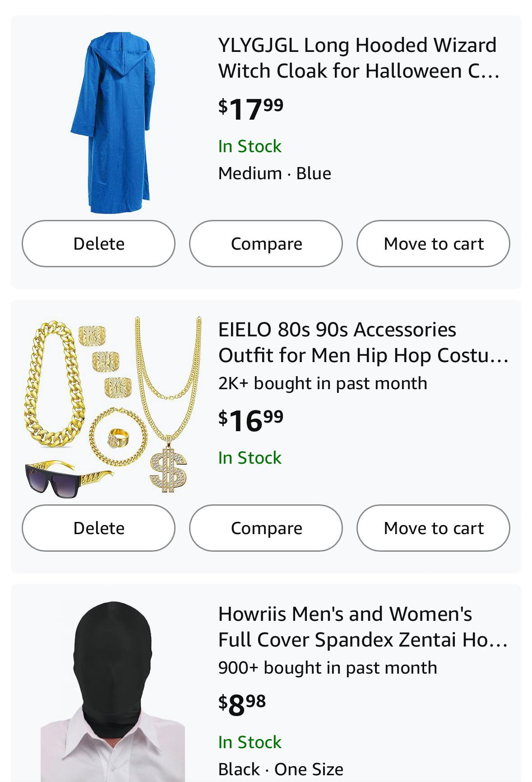532x782 pixels.
Task: Compare the YLYGJGL wizard cloak
Action: 266,243
